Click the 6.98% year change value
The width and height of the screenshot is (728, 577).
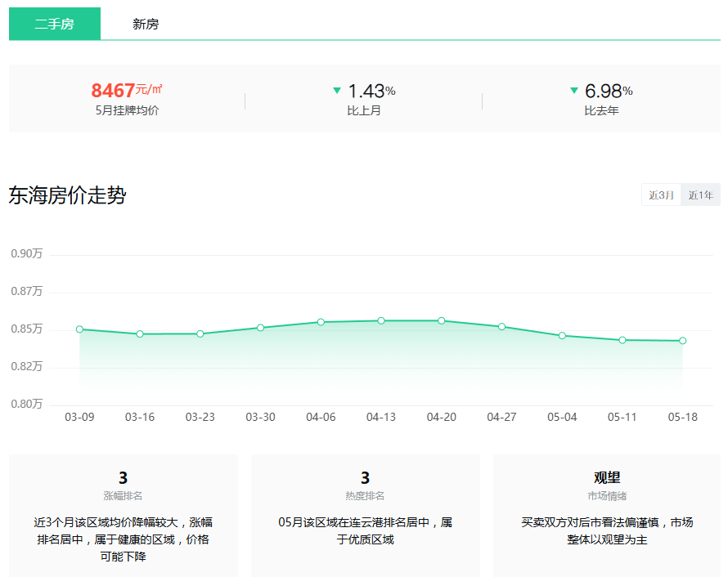pos(609,91)
